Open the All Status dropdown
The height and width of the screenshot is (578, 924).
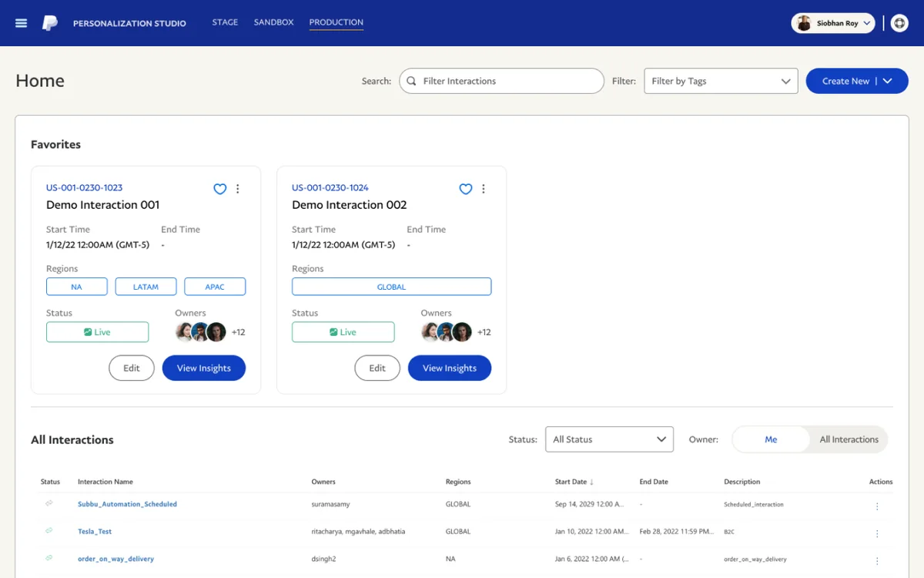[x=609, y=439]
